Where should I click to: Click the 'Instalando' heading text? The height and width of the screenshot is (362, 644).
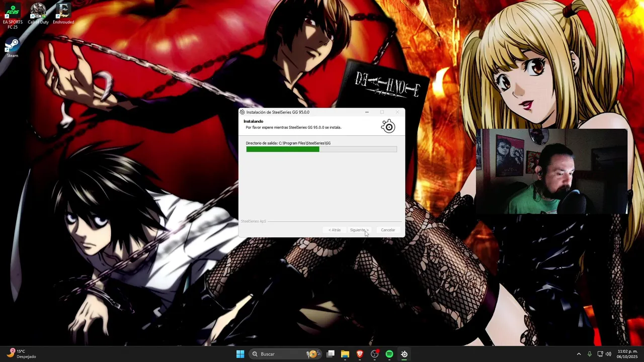point(254,121)
